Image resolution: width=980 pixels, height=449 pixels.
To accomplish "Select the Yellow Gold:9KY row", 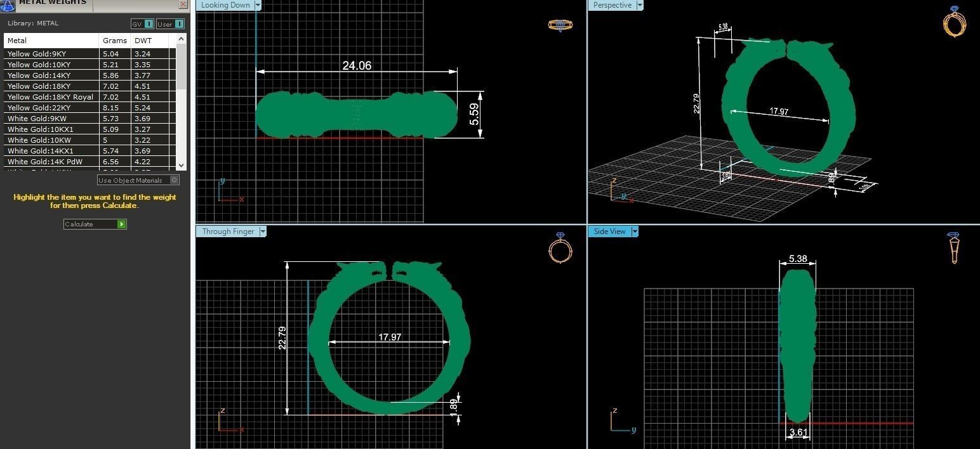I will (89, 54).
